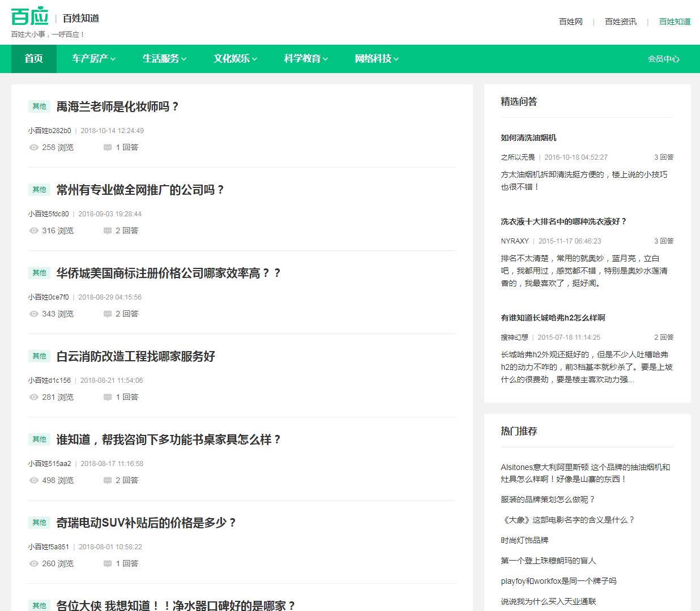Click the eye icon beside 498 浏览
Image resolution: width=700 pixels, height=611 pixels.
(x=34, y=480)
